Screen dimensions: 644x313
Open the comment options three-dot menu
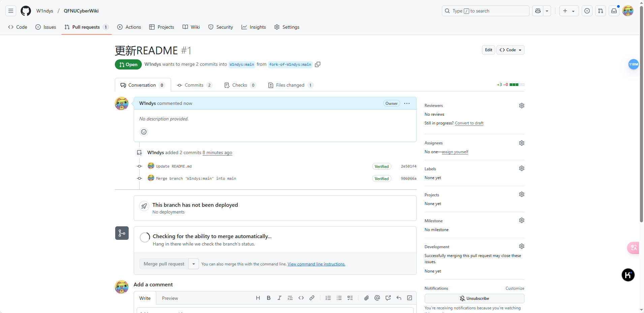point(407,103)
